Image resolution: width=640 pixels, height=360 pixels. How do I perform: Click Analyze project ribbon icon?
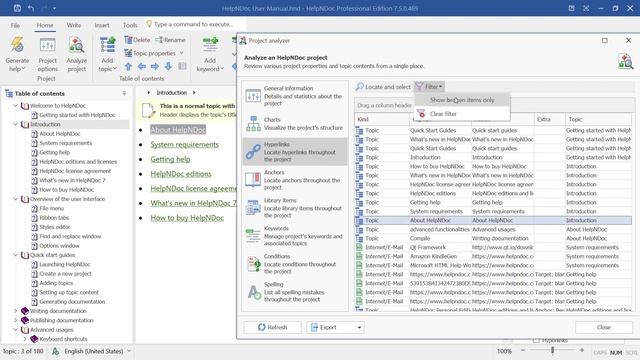point(76,54)
